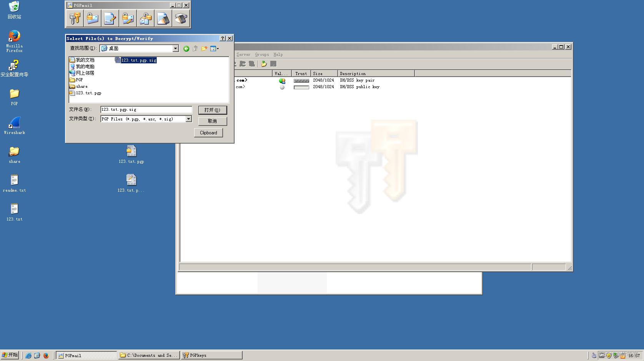Select the 123.txt.pgp desktop file

click(131, 155)
